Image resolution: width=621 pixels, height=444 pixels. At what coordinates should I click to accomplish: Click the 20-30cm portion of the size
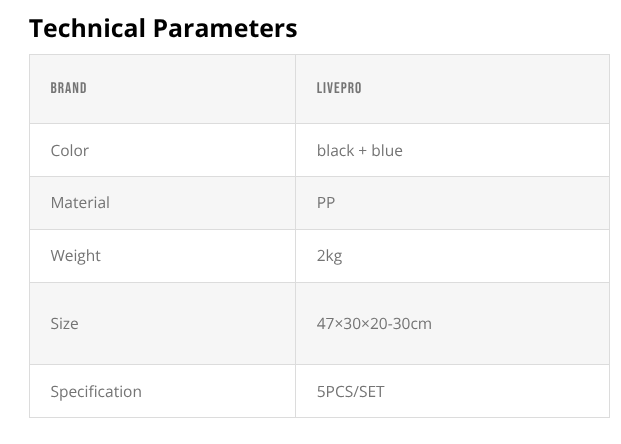[403, 323]
